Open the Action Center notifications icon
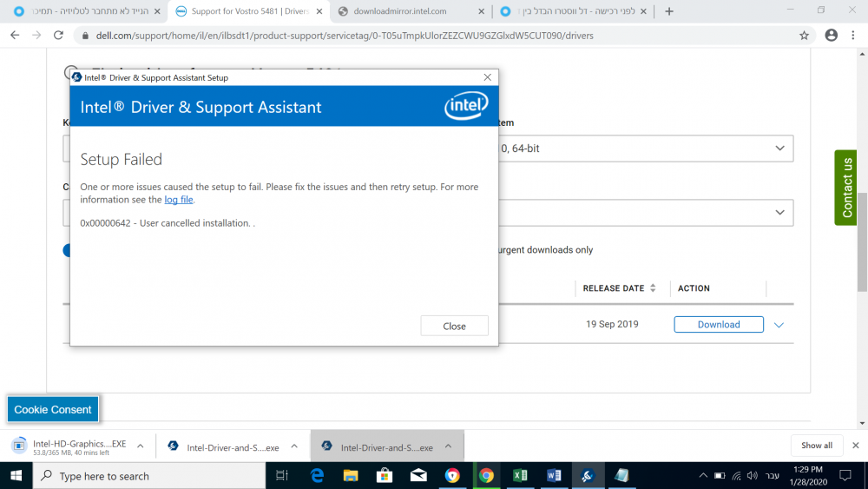The image size is (868, 489). 845,476
